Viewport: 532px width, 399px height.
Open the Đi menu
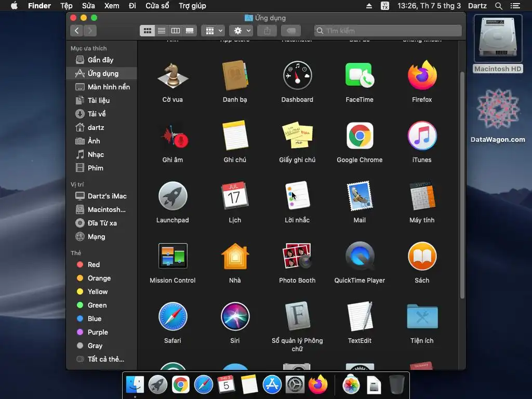132,6
